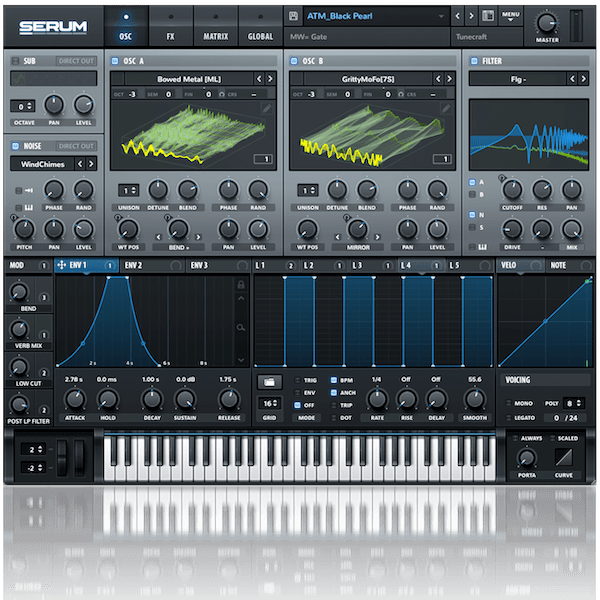Click the pitch bend wheel

[x=62, y=458]
